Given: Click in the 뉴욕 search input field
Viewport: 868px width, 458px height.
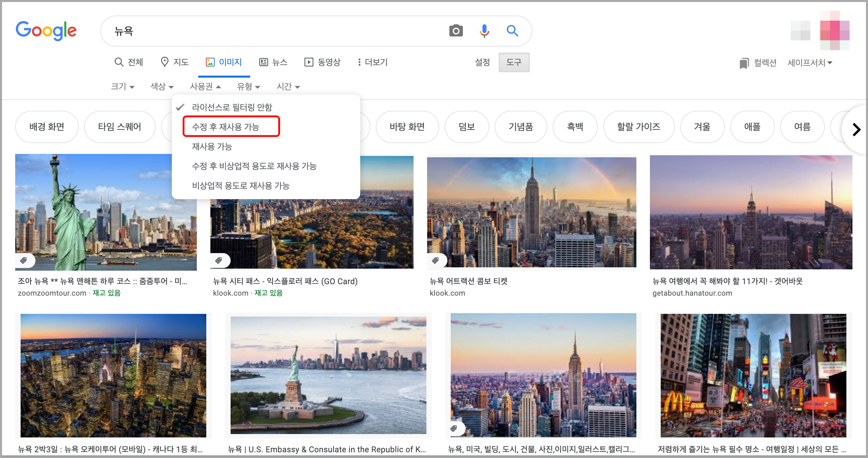Looking at the screenshot, I should tap(270, 31).
